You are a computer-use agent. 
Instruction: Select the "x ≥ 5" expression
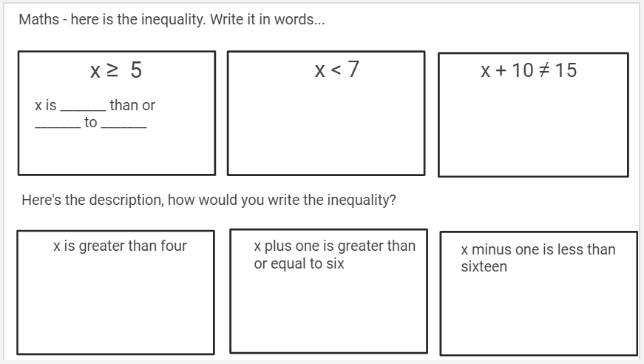pos(116,70)
